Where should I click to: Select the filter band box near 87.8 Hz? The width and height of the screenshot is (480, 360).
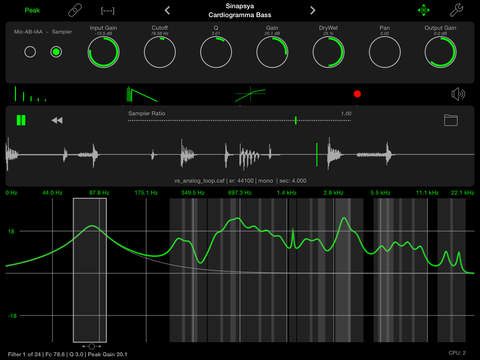click(x=90, y=270)
